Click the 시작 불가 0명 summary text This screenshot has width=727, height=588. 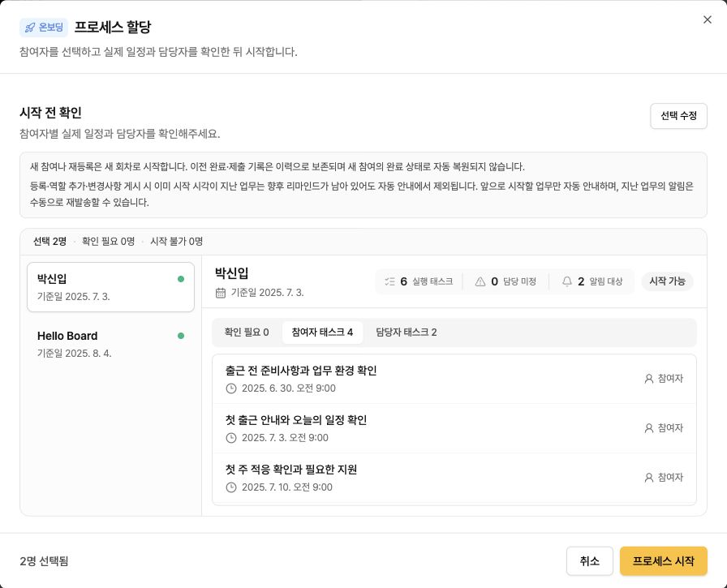tap(176, 242)
